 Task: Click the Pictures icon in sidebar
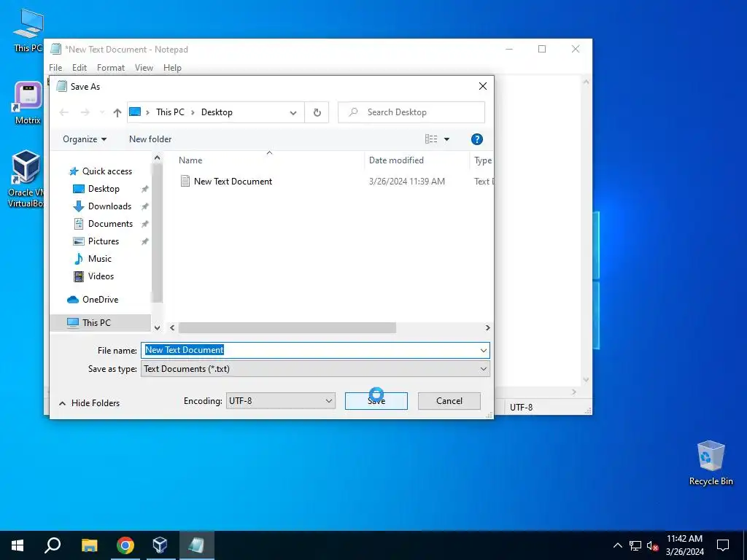[x=79, y=241]
